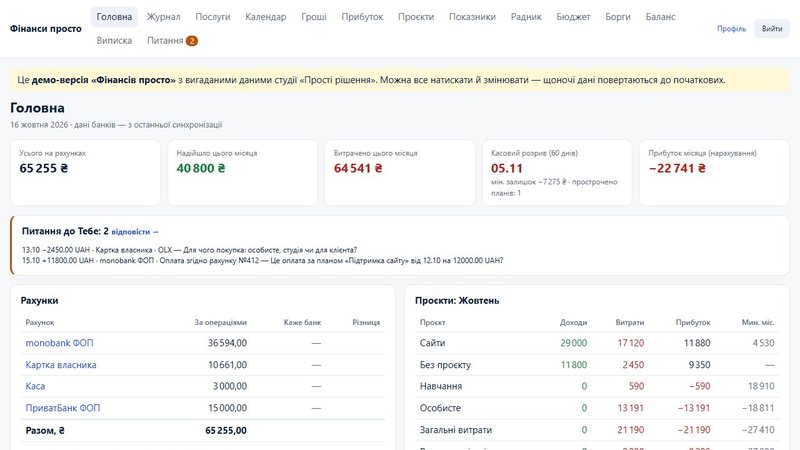This screenshot has width=800, height=450.
Task: Open the Головна navigation tab
Action: (114, 17)
